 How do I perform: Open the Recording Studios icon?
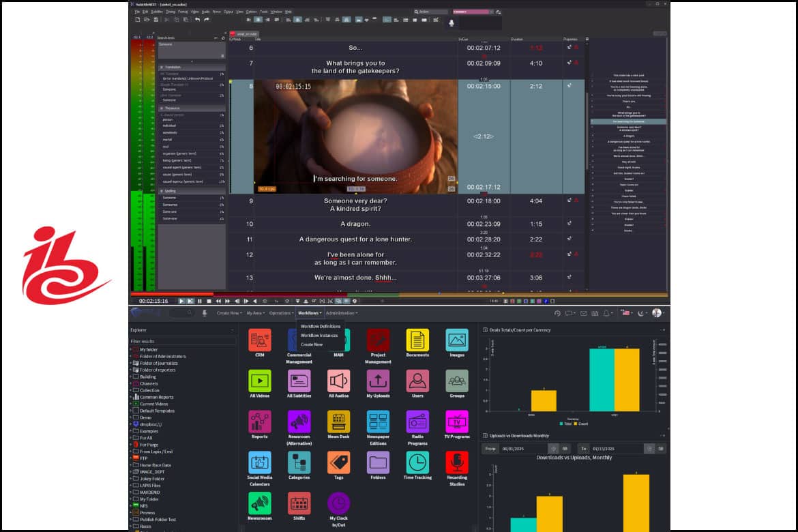coord(457,462)
